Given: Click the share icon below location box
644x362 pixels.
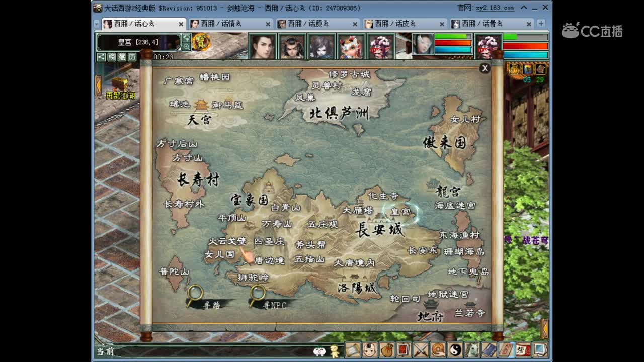Looking at the screenshot, I should 101,57.
